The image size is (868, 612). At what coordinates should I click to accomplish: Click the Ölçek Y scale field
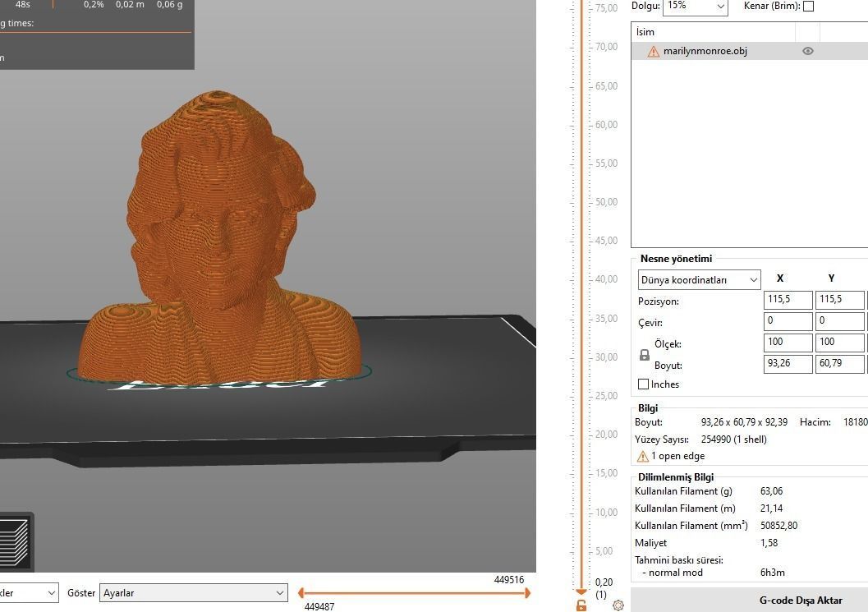click(x=839, y=343)
